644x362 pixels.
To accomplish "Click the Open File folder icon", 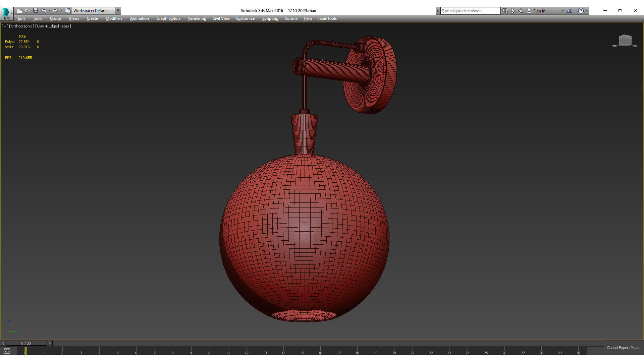I will coord(28,11).
